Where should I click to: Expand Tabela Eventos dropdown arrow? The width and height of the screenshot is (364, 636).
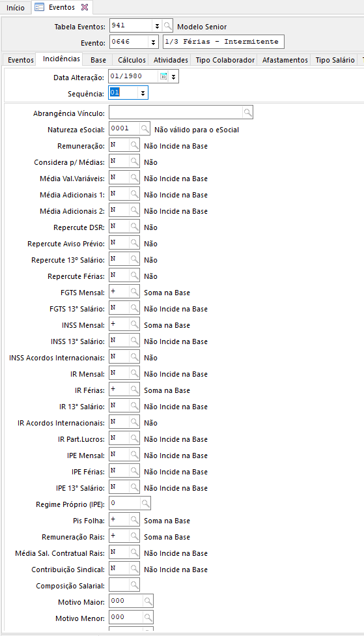pyautogui.click(x=157, y=26)
